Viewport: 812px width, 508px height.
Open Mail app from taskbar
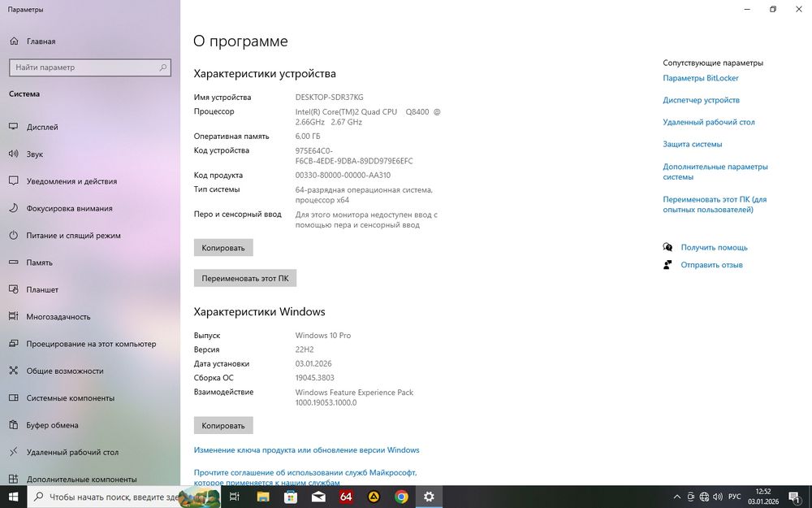pos(318,497)
